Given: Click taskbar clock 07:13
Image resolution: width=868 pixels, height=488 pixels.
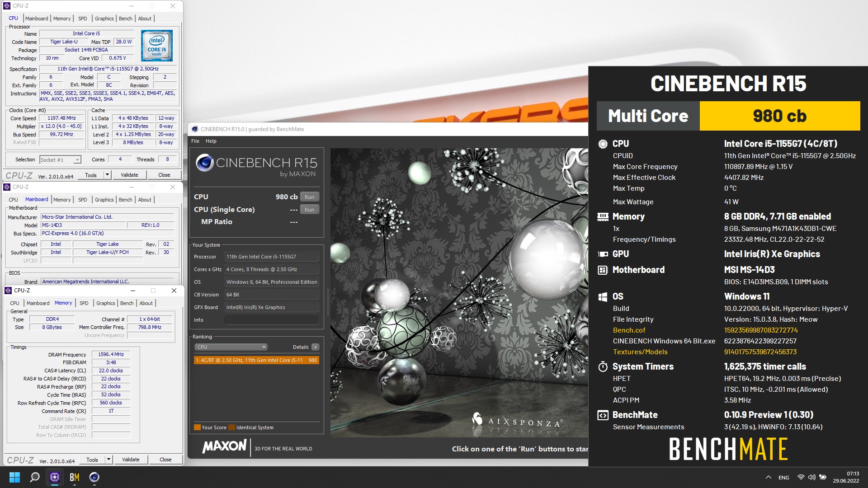Looking at the screenshot, I should (x=853, y=474).
